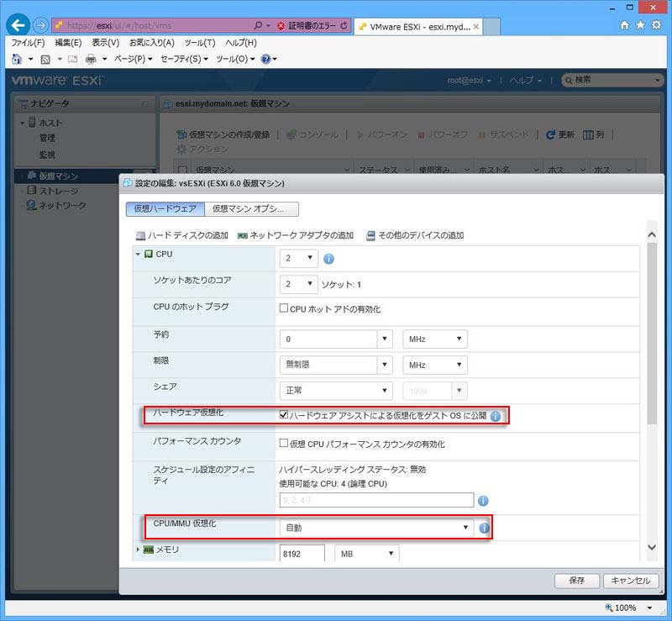Open the セーフティ(S) command bar menu

point(184,59)
